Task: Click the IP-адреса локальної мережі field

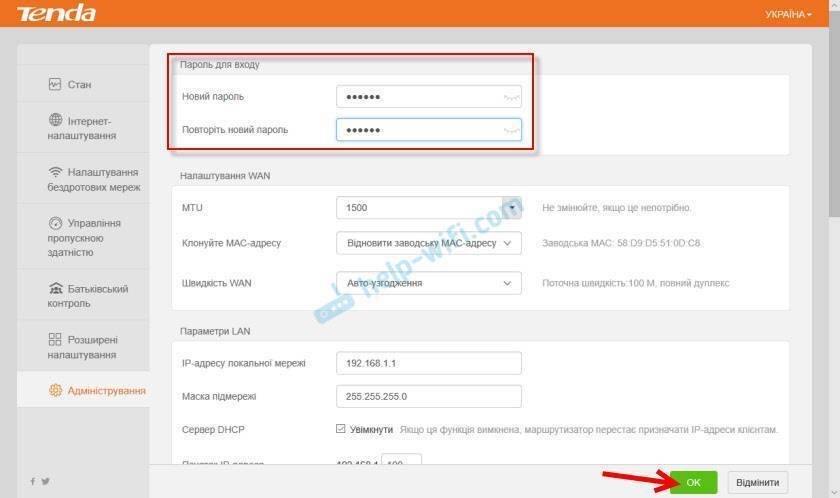Action: [x=429, y=363]
